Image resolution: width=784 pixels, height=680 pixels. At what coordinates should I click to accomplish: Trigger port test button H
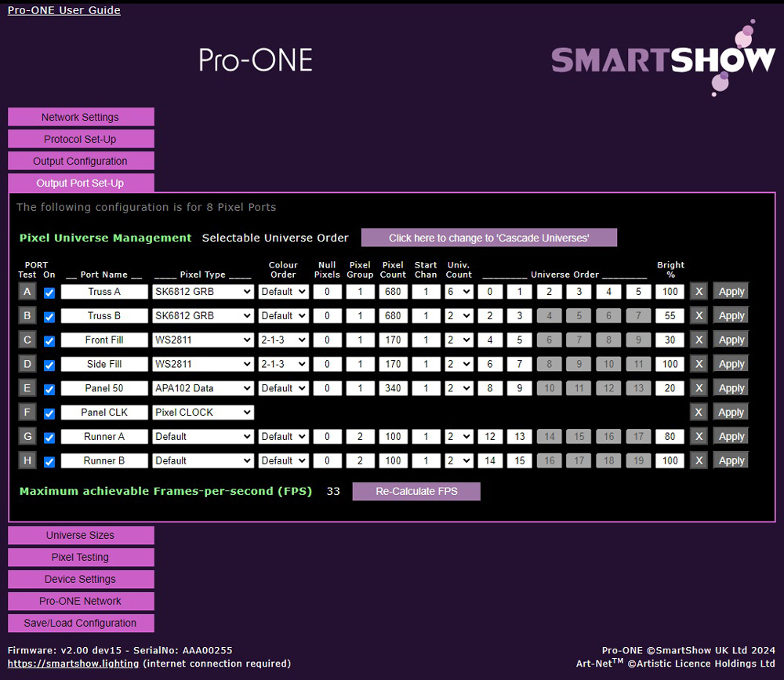[28, 460]
